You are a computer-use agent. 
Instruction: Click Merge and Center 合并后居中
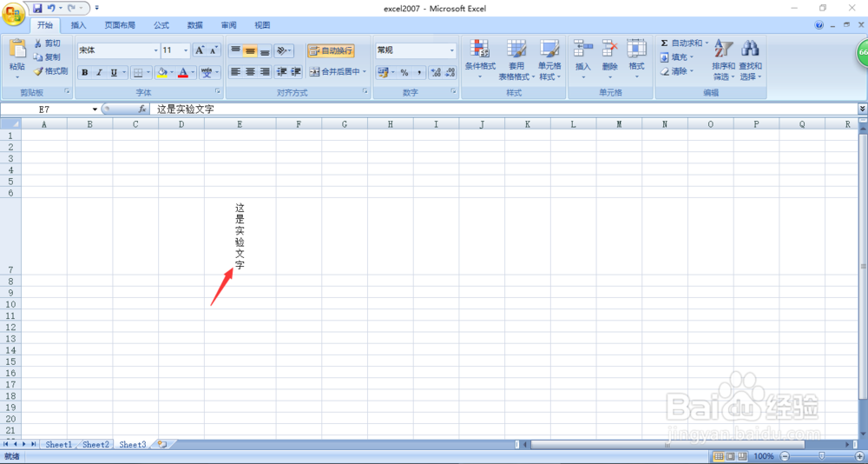pos(335,71)
